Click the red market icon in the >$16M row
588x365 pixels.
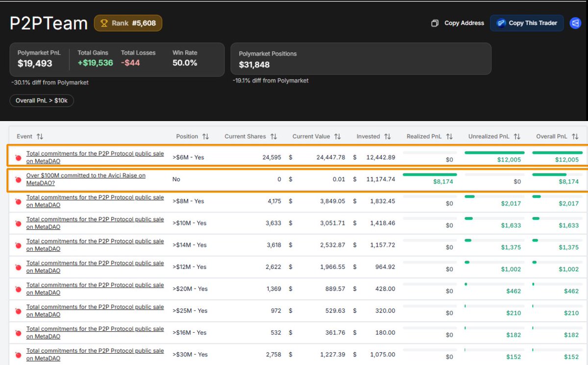18,333
